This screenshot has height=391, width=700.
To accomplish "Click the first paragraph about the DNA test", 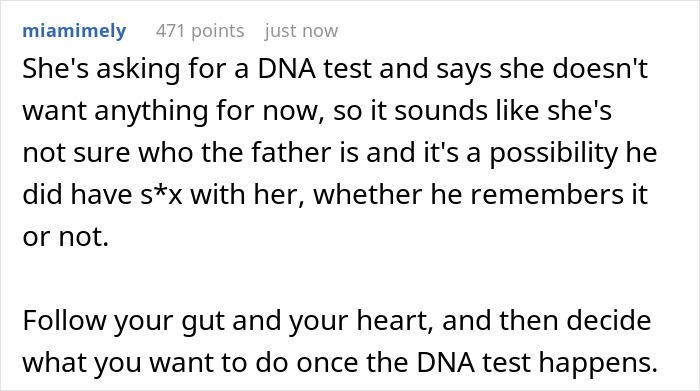I will click(339, 153).
